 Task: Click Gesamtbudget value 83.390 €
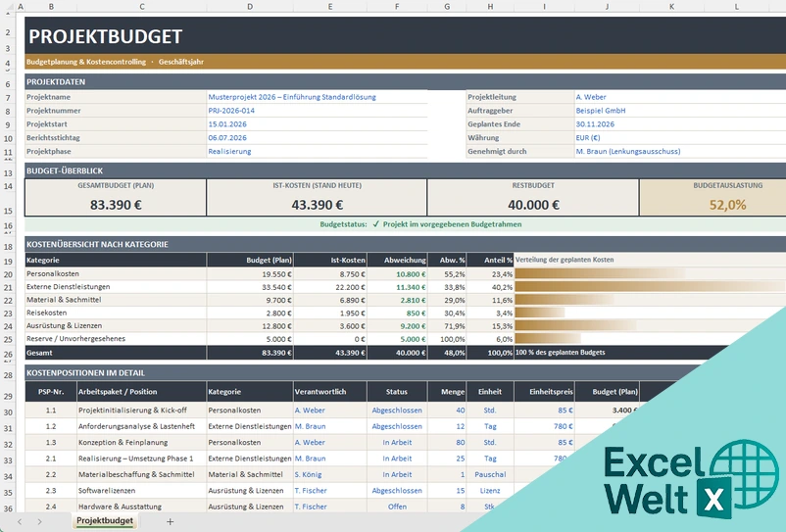(x=116, y=205)
